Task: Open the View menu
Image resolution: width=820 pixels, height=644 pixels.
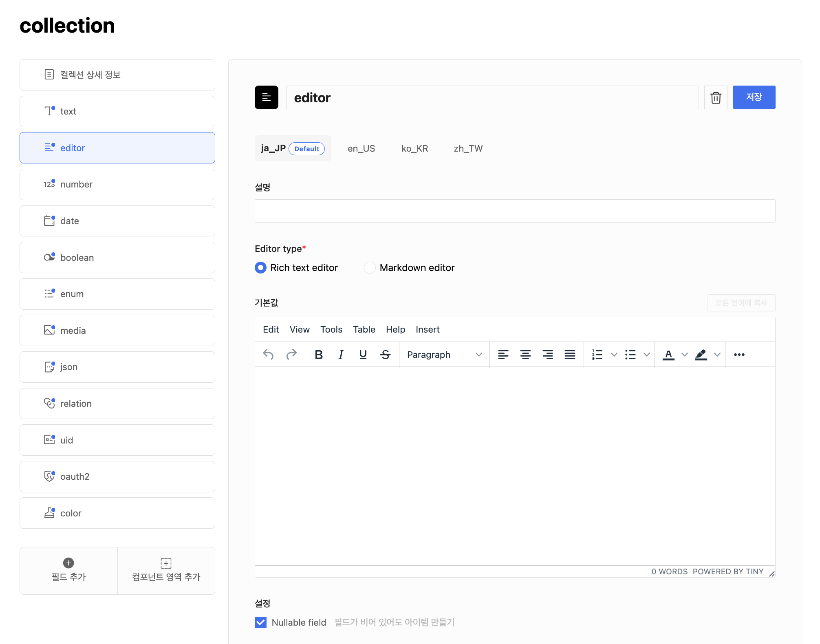Action: (300, 329)
